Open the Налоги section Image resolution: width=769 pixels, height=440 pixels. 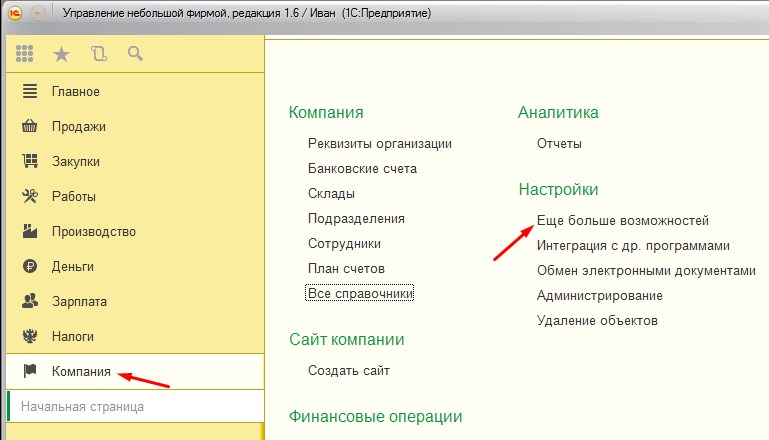point(73,336)
